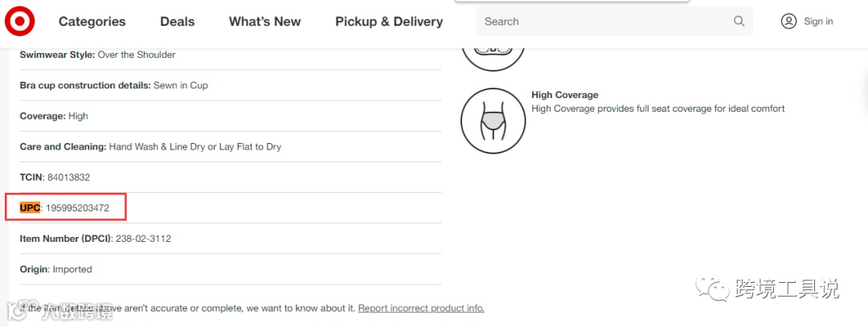The image size is (868, 327).
Task: Open the Deals menu
Action: (177, 22)
